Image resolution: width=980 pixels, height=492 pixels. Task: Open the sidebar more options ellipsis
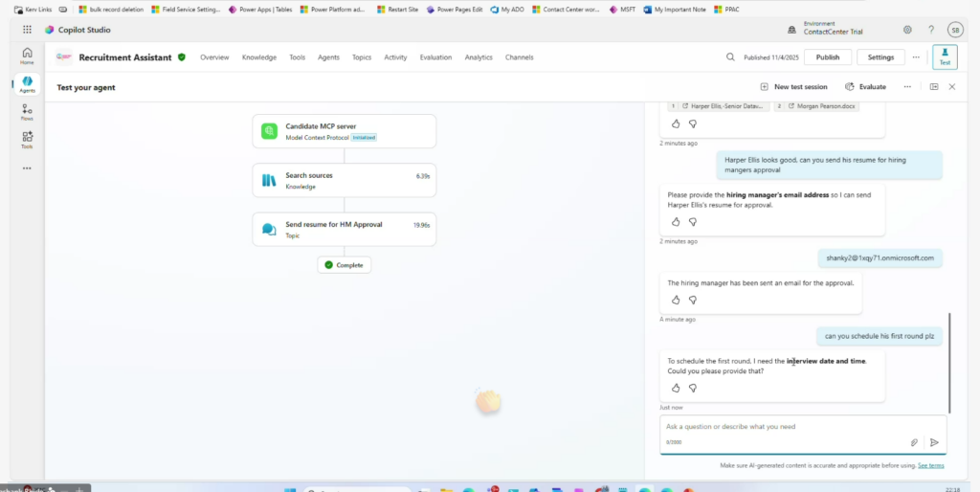click(x=27, y=168)
